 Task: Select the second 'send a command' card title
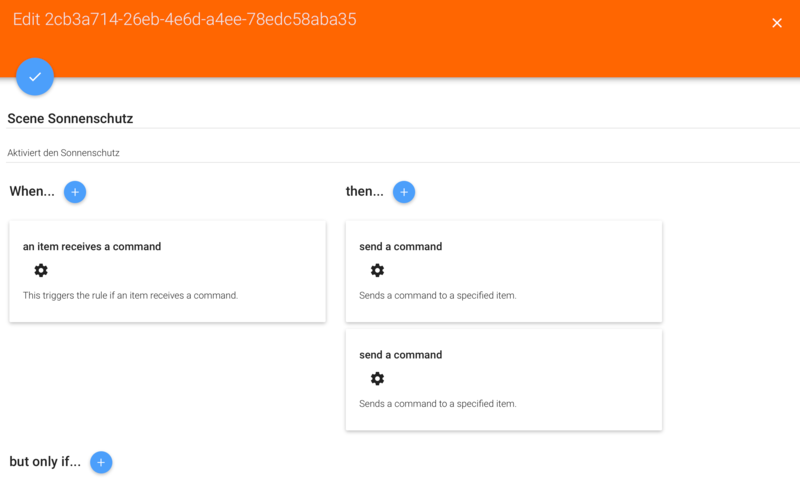400,354
